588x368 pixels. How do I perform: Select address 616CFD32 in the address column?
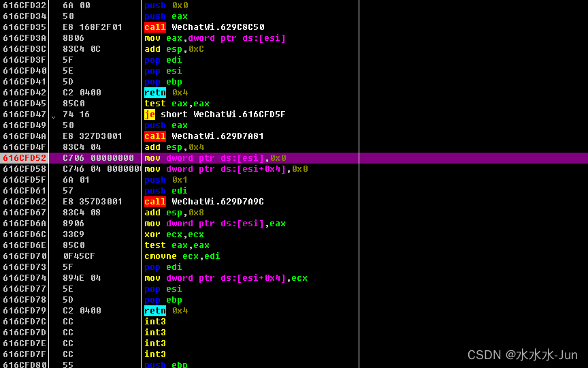tap(24, 5)
